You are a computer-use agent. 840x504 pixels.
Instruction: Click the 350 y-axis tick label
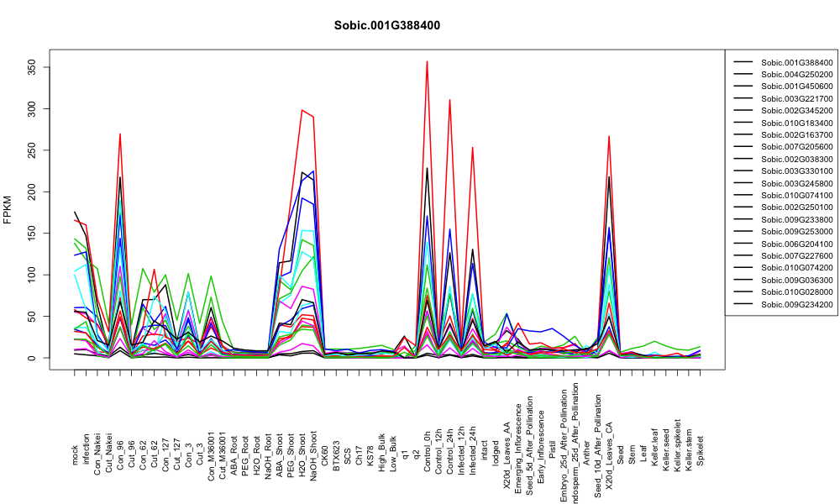point(32,67)
